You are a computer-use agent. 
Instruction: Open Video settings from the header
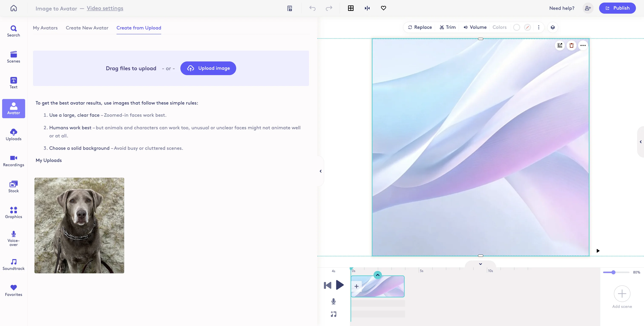(105, 8)
